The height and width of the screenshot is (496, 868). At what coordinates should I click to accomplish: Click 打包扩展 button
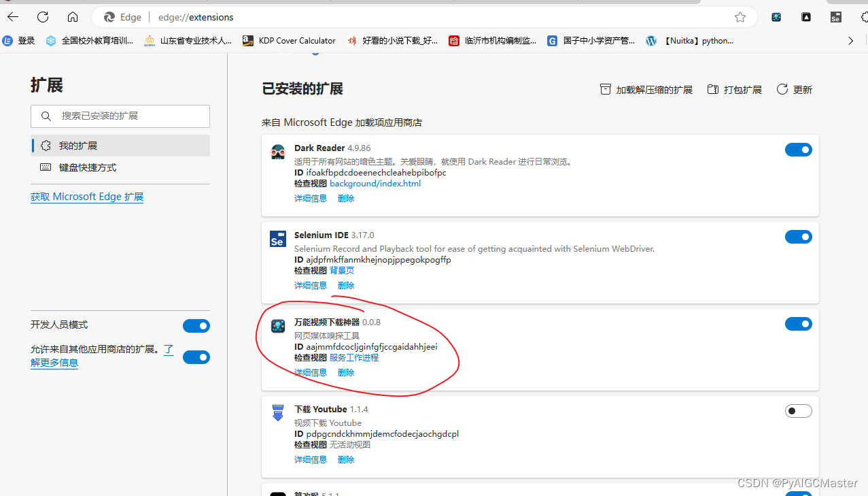point(735,90)
